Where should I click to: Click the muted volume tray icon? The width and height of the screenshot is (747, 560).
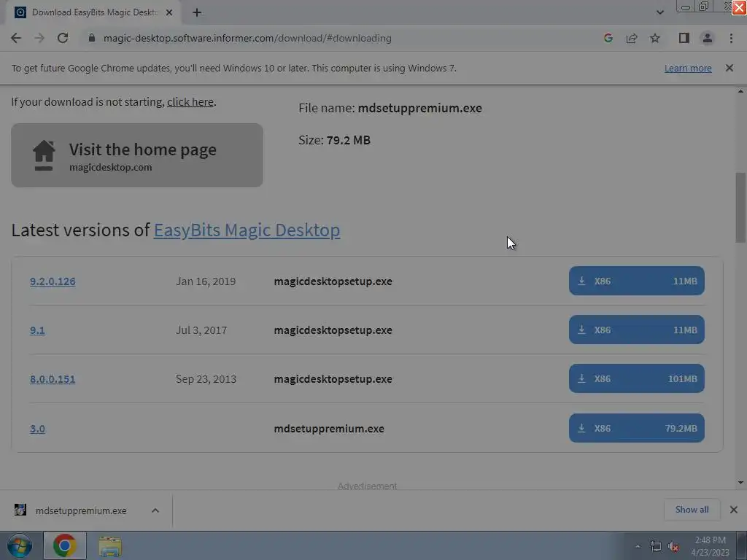click(x=673, y=547)
